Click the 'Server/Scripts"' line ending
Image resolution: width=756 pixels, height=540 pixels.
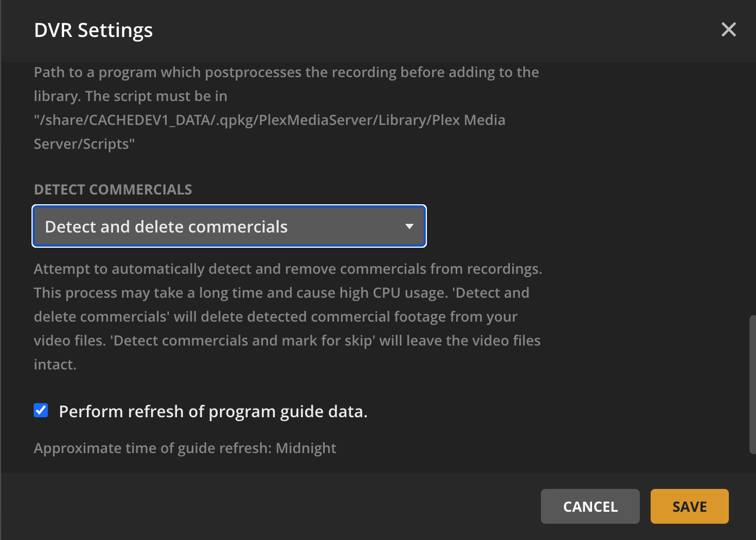click(84, 144)
